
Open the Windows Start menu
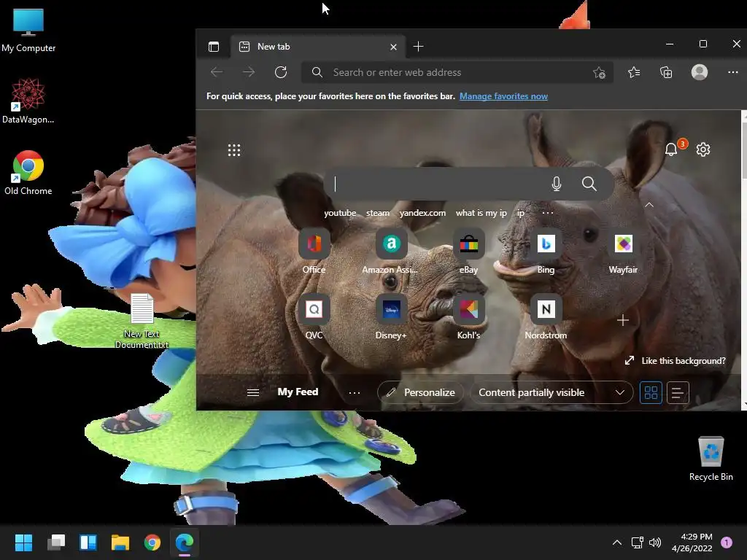(23, 542)
